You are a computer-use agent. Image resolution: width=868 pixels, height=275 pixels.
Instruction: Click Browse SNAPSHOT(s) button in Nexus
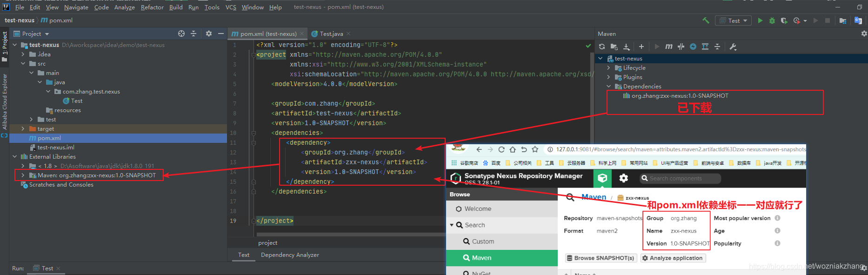pos(601,258)
